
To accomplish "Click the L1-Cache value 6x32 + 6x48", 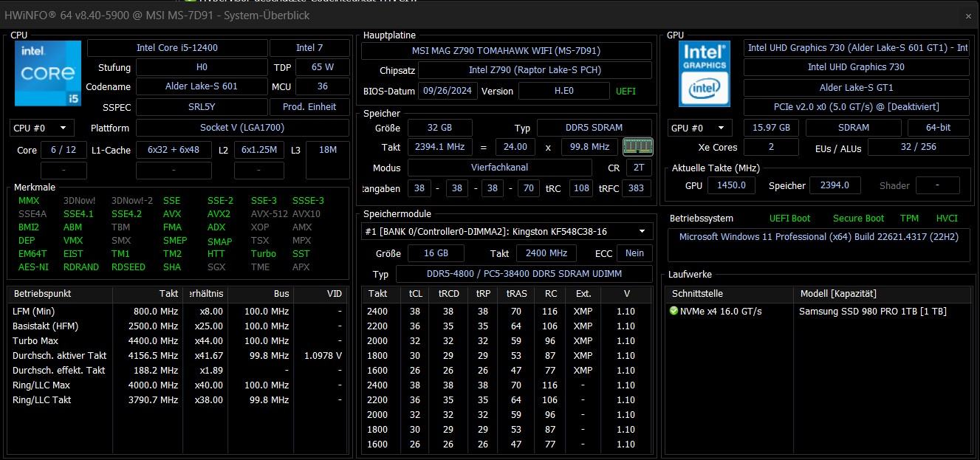I will 174,150.
